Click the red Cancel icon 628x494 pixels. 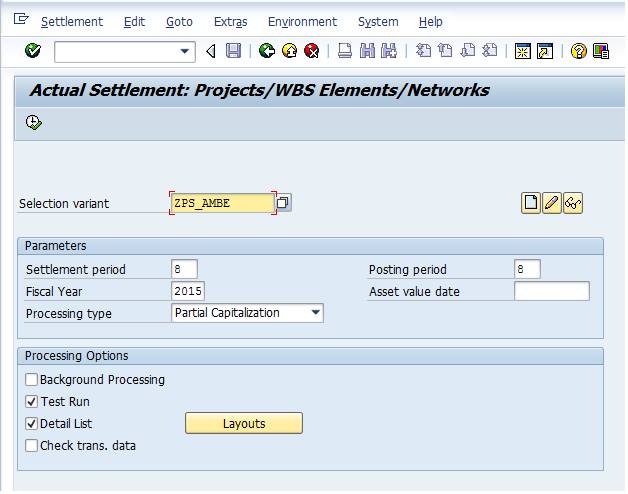312,51
